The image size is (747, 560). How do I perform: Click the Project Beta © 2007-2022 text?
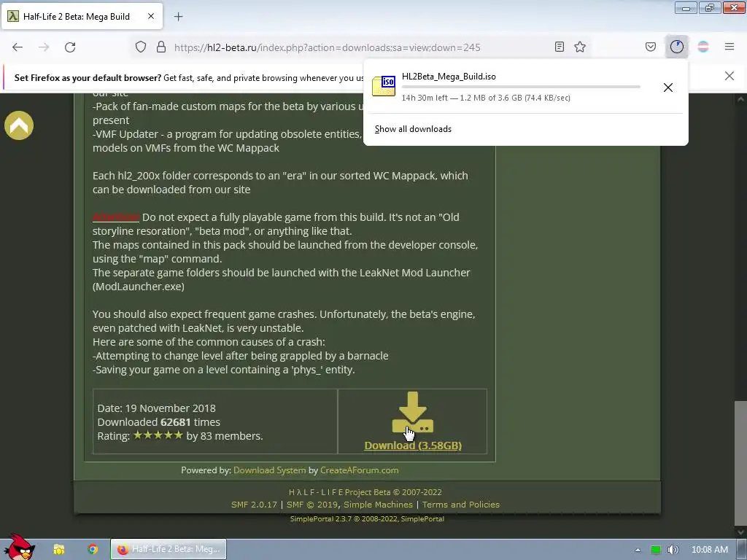pos(393,492)
